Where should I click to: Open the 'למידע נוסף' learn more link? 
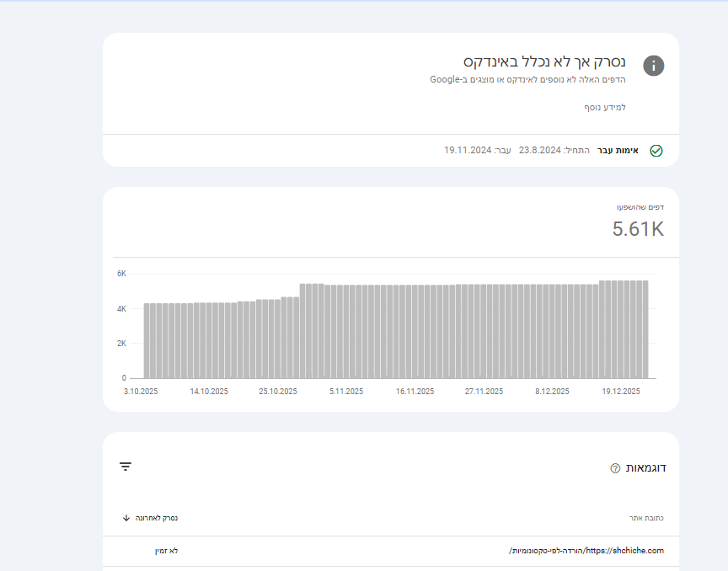[605, 108]
